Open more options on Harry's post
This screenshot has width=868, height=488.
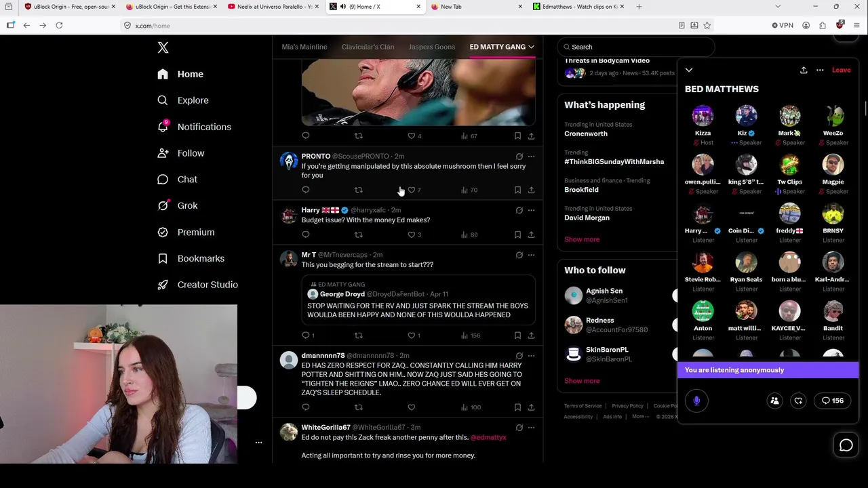click(x=531, y=210)
